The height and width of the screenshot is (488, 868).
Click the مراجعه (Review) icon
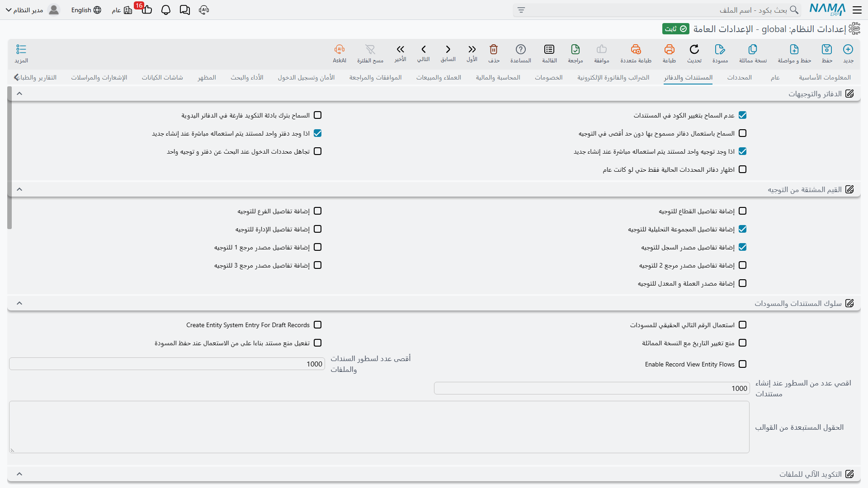[x=576, y=49]
